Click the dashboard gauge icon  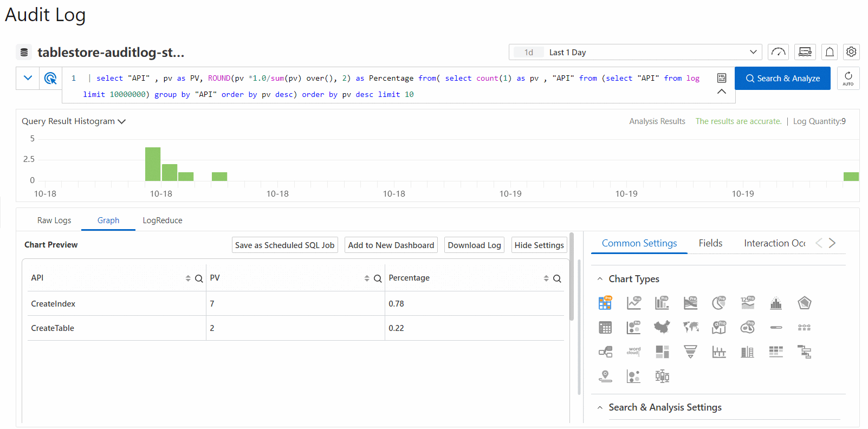(x=778, y=52)
